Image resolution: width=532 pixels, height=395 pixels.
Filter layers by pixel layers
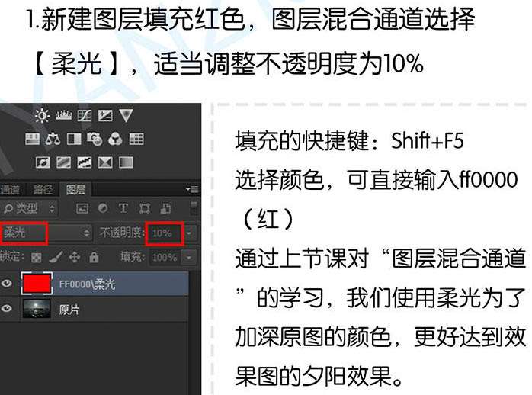82,208
